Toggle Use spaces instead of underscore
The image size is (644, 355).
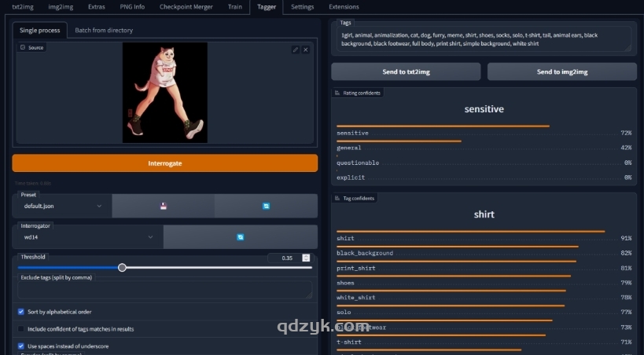21,346
